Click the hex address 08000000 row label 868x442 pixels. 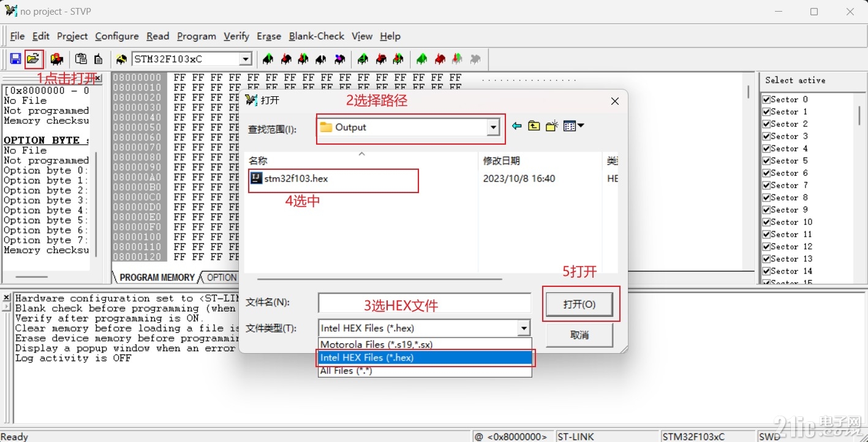pyautogui.click(x=137, y=78)
